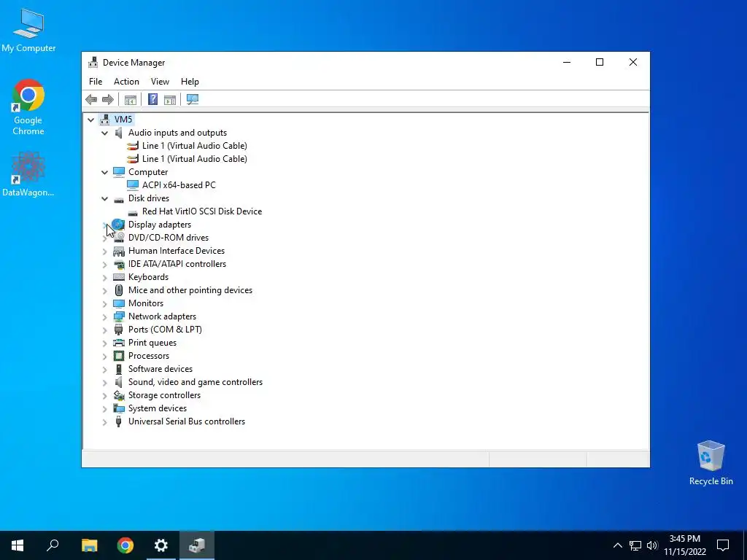Click the Ports (COM & LPT) icon
Image resolution: width=747 pixels, height=560 pixels.
[119, 330]
